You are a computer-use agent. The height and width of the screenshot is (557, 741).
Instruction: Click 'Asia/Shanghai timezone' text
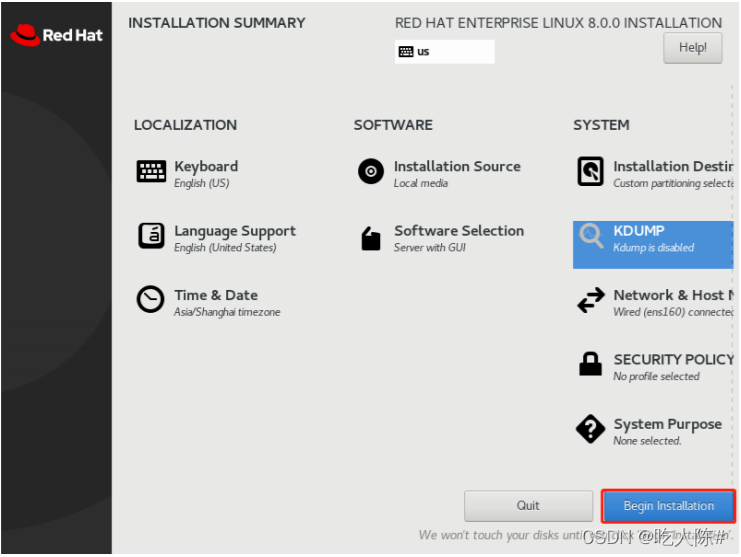pyautogui.click(x=227, y=312)
